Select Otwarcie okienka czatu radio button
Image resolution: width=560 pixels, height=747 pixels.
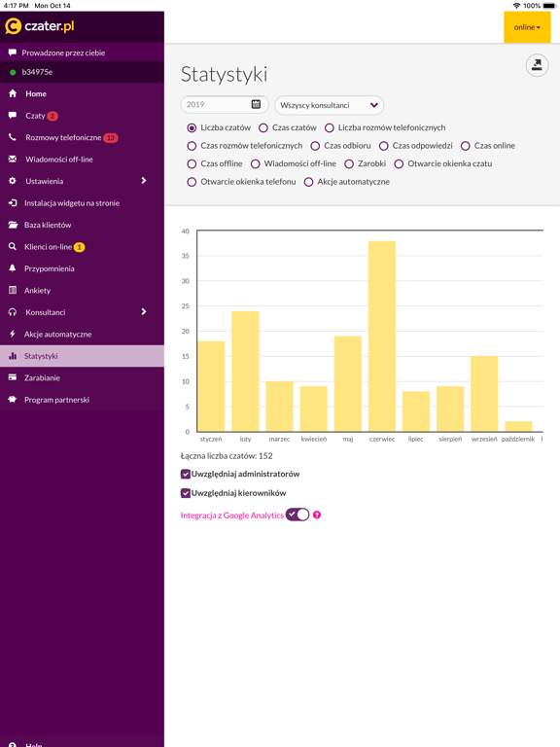[399, 163]
